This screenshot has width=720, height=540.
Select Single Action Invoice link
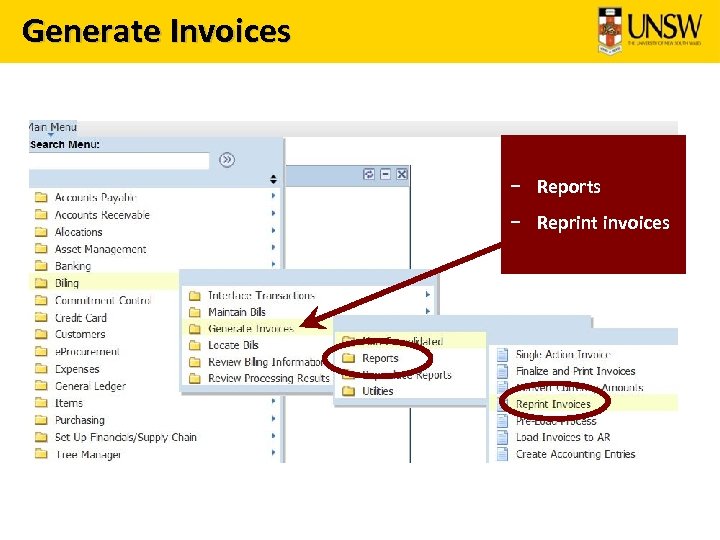563,354
